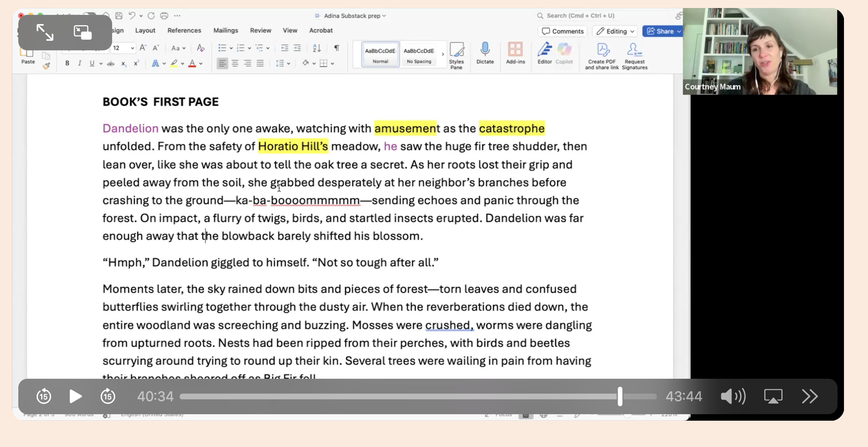The height and width of the screenshot is (447, 868).
Task: Click the volume speaker icon
Action: coord(733,396)
